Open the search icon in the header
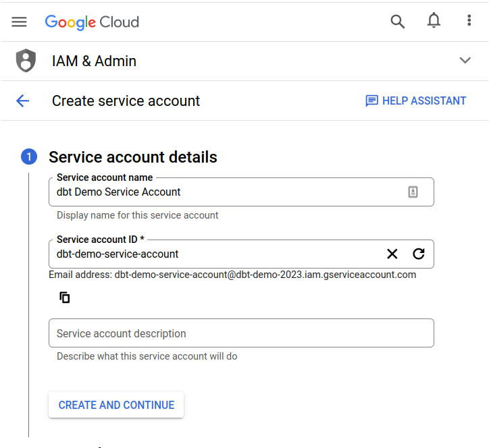Viewport: 489px width, 448px height. [398, 22]
